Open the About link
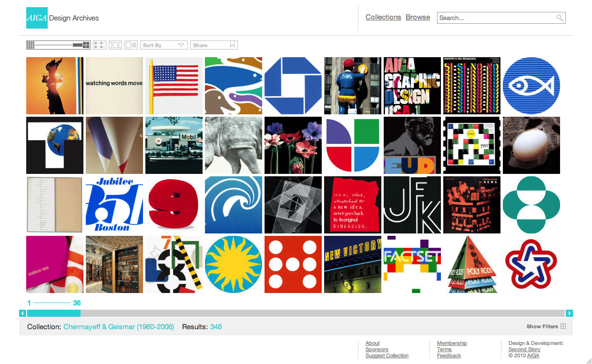This screenshot has height=364, width=592. (373, 343)
